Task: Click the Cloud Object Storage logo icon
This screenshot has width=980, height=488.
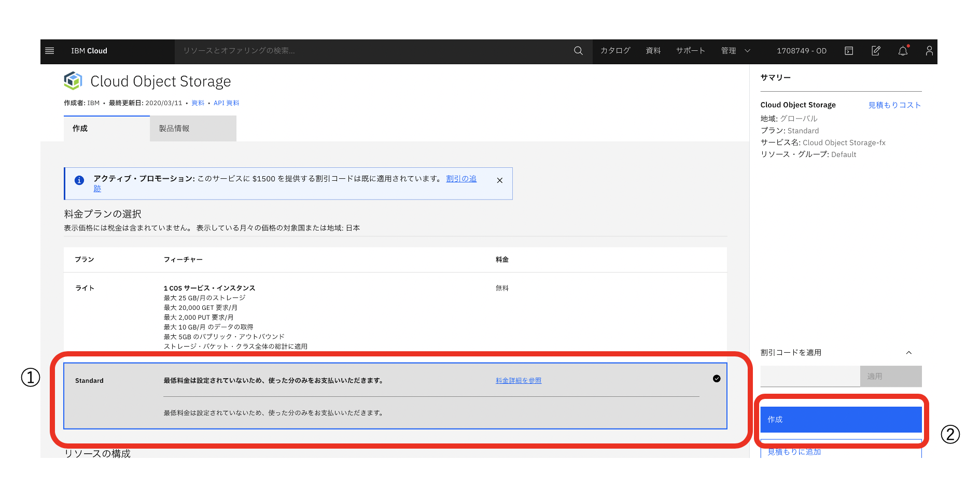Action: 73,81
